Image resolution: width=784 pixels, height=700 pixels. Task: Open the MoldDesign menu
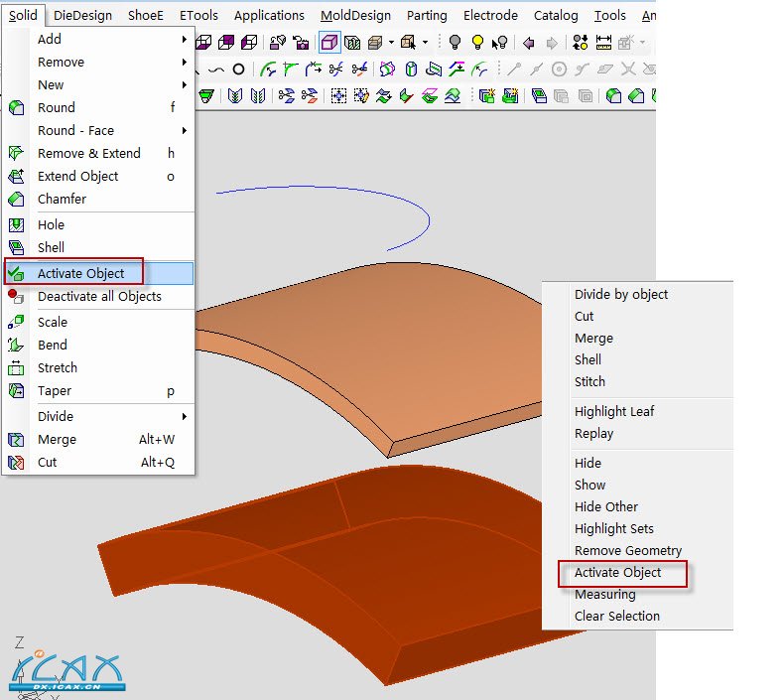357,15
